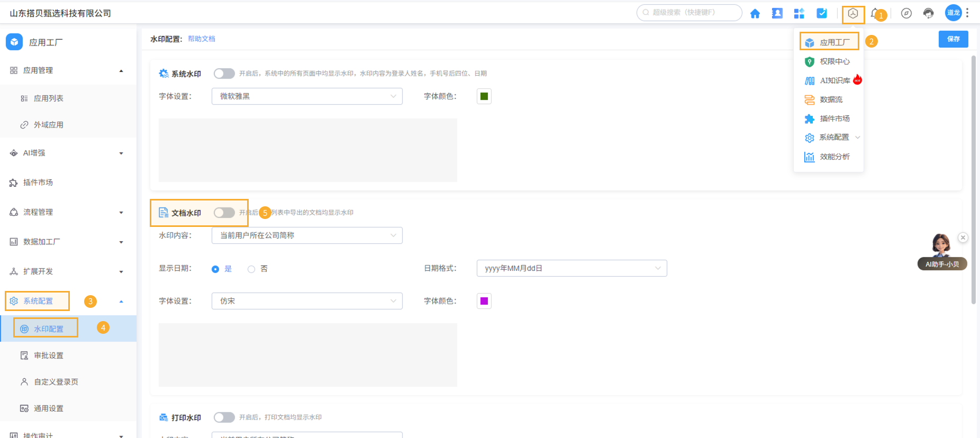Click the 系统水印 gear icon
Image resolution: width=980 pixels, height=438 pixels.
[164, 74]
